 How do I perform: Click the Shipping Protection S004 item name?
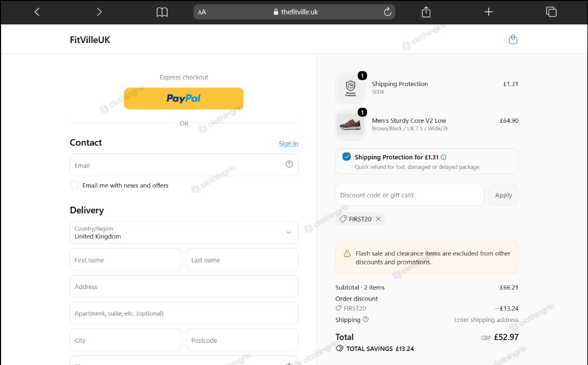click(400, 84)
